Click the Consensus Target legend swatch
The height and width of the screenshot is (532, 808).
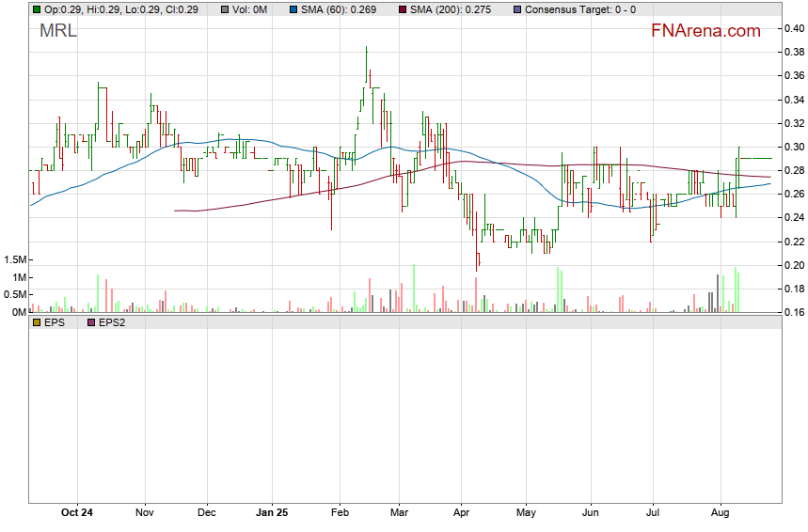[x=517, y=9]
